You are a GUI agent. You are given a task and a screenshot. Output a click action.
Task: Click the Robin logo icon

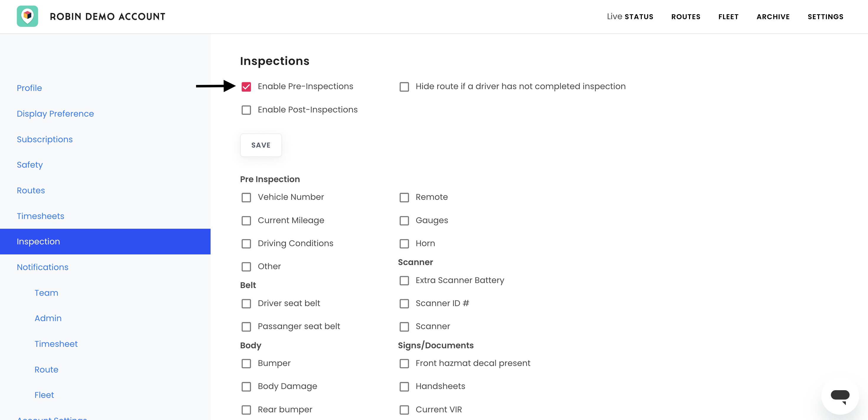coord(27,16)
